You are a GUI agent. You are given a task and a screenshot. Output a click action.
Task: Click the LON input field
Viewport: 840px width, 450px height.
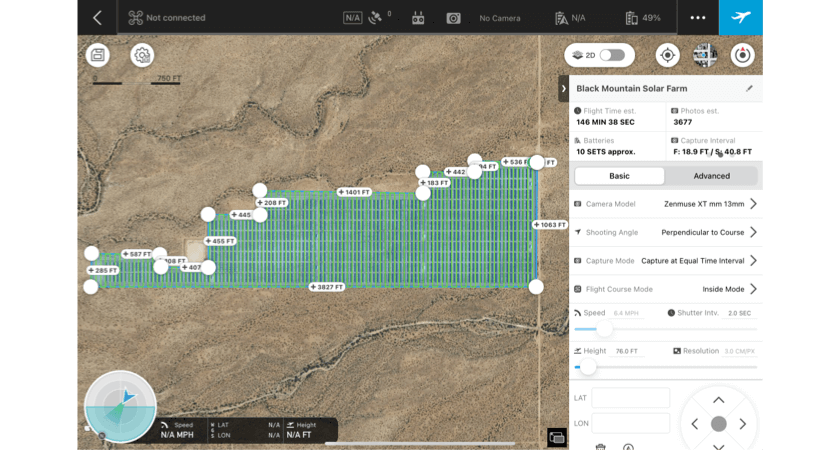point(631,423)
